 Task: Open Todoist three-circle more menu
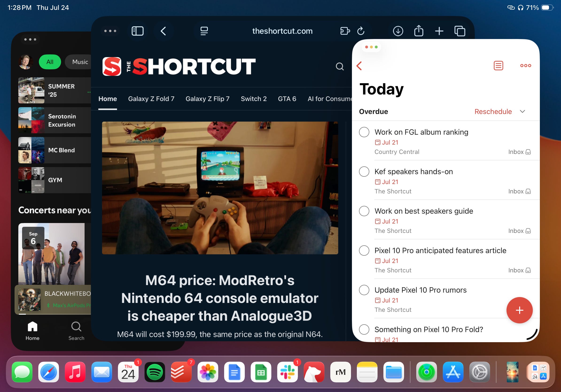click(x=526, y=66)
